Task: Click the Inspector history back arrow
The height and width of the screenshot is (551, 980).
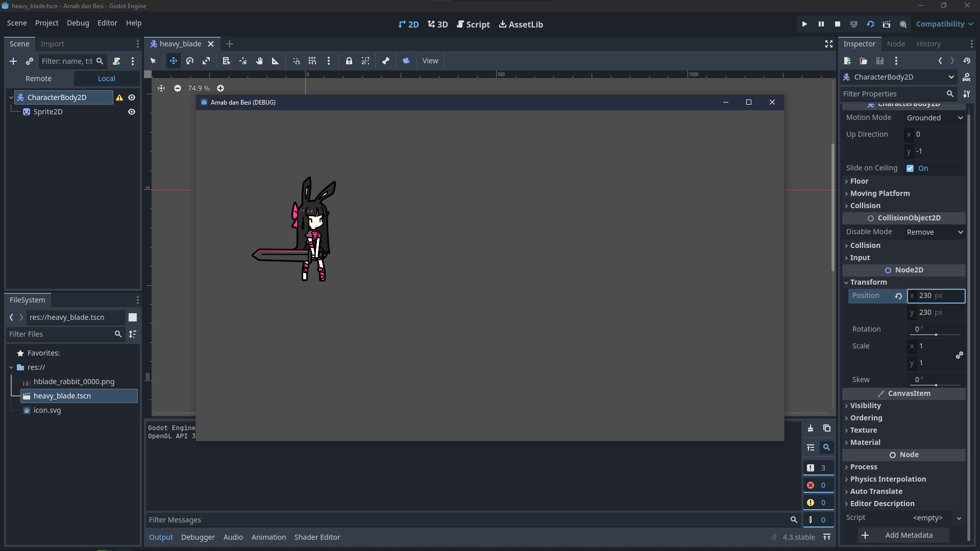Action: click(x=940, y=61)
